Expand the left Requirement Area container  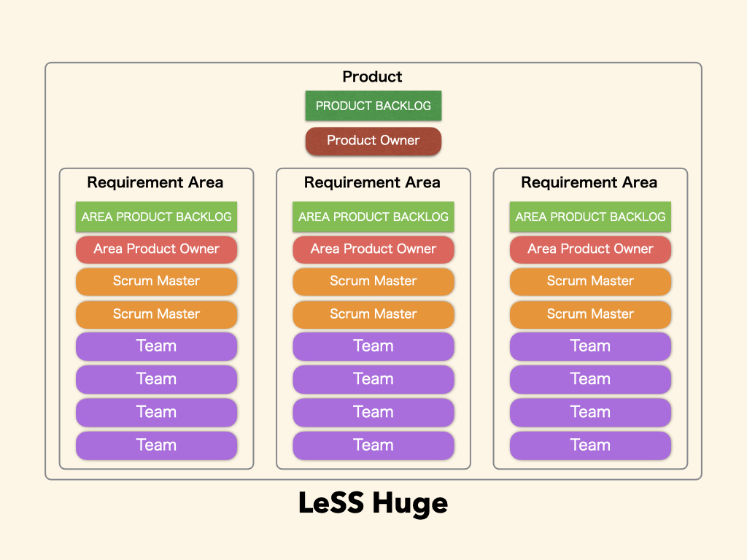[x=156, y=182]
